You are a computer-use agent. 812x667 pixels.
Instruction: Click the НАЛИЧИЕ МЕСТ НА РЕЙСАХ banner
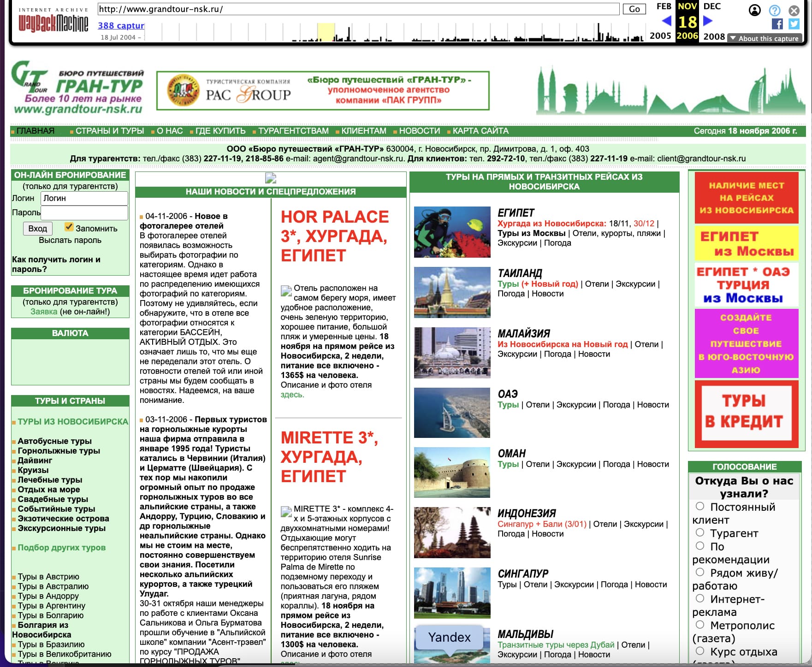(747, 198)
